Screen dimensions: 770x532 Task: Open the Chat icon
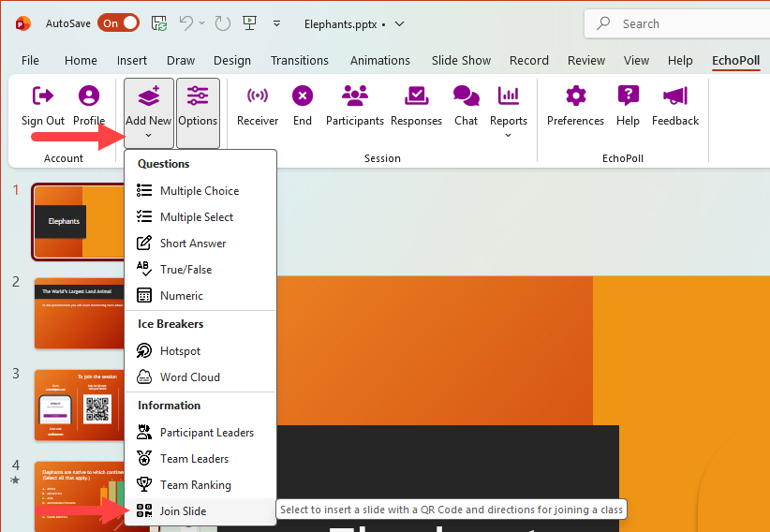click(x=466, y=96)
